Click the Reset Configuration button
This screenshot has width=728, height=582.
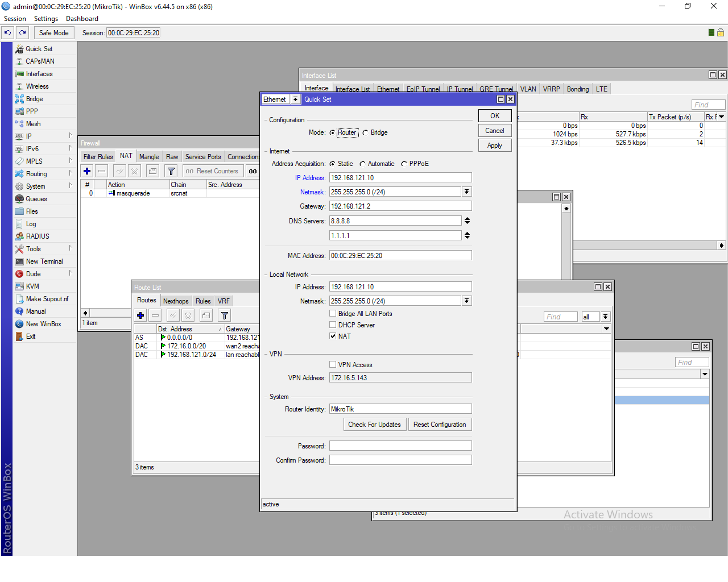[440, 425]
